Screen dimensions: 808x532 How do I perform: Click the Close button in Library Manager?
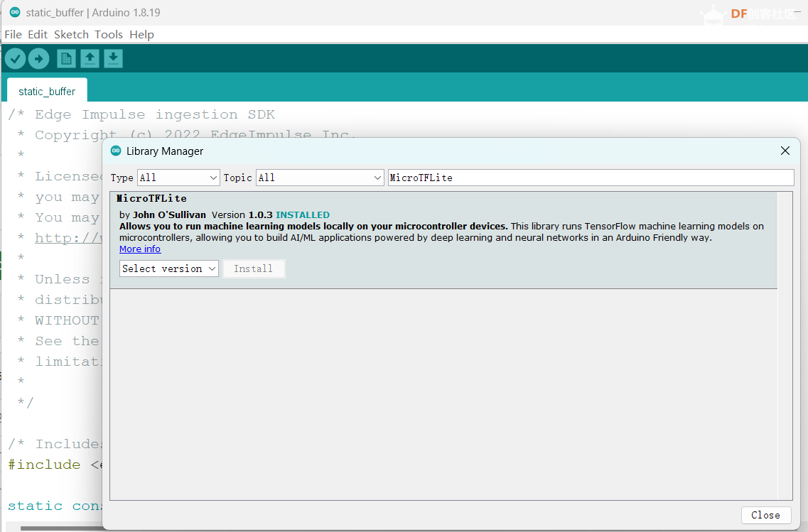[765, 515]
